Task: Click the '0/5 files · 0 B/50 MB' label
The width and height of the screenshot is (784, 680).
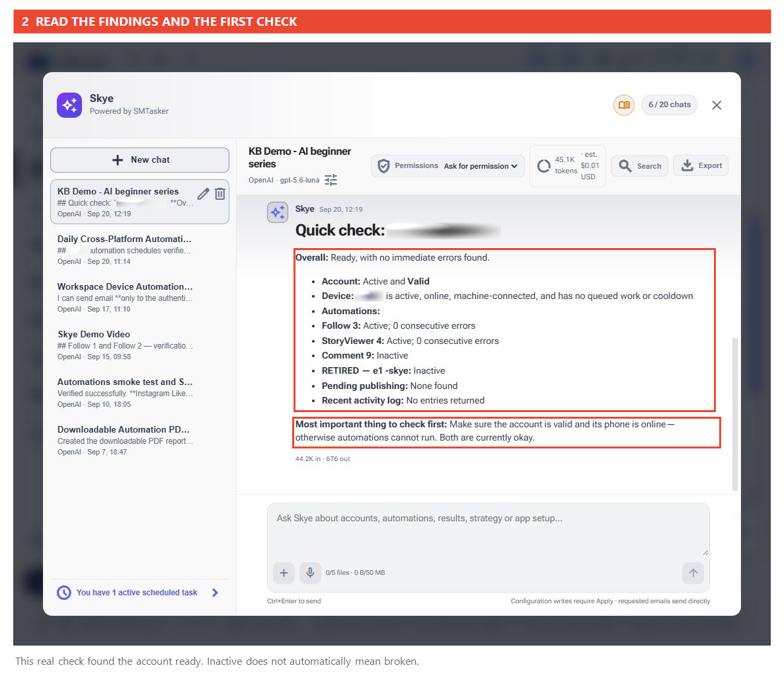Action: click(355, 572)
